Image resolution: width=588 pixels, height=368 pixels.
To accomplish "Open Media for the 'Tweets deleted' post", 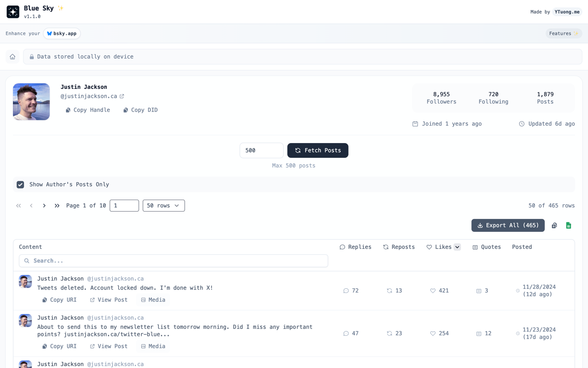I will click(x=153, y=300).
